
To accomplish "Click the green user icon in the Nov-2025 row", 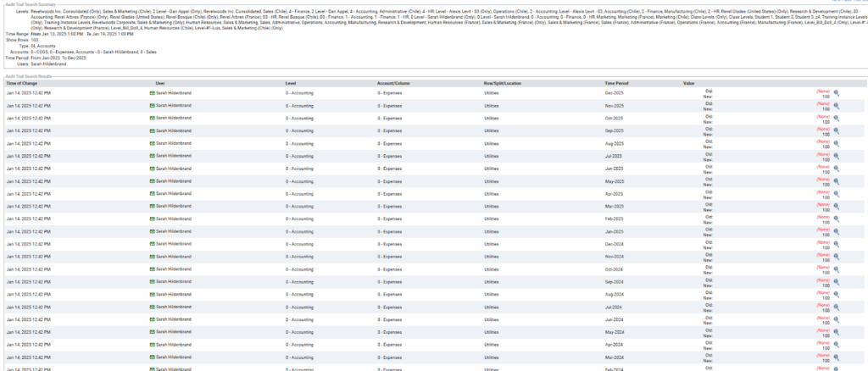I will (x=152, y=105).
